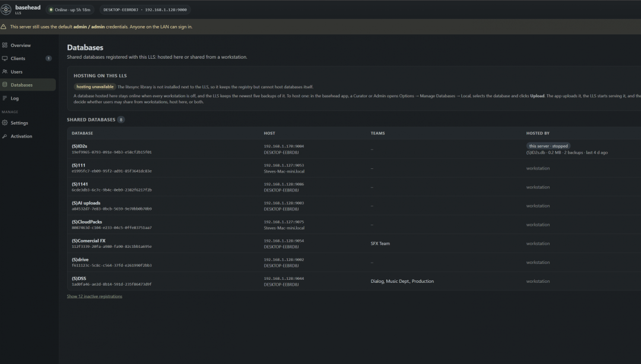Click the 'this server · stopped' badge

point(548,146)
